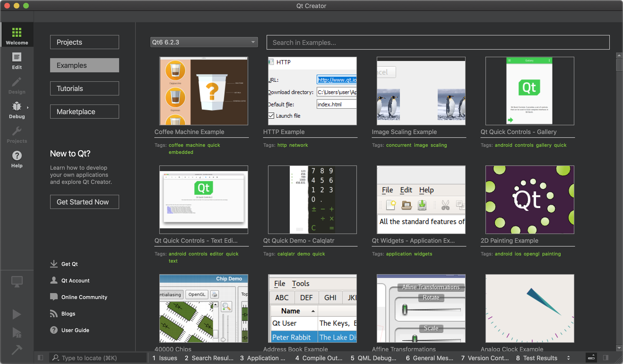Viewport: 623px width, 364px height.
Task: Open the Projects page
Action: [85, 42]
